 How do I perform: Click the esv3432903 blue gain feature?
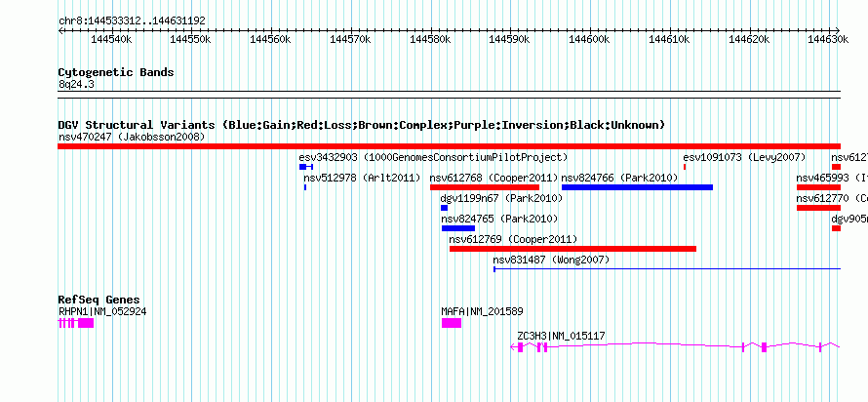point(306,167)
